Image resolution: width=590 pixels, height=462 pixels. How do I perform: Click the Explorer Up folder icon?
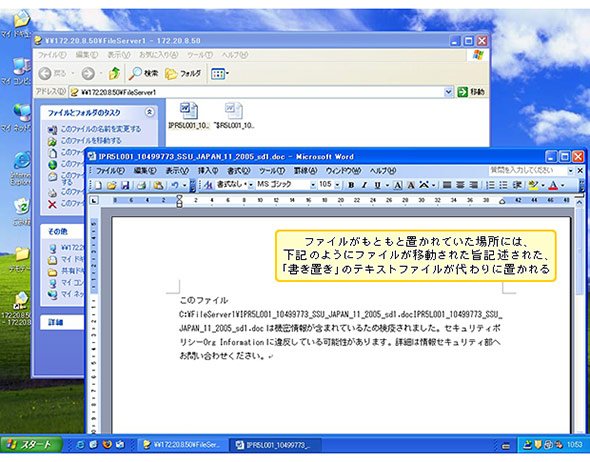coord(114,73)
